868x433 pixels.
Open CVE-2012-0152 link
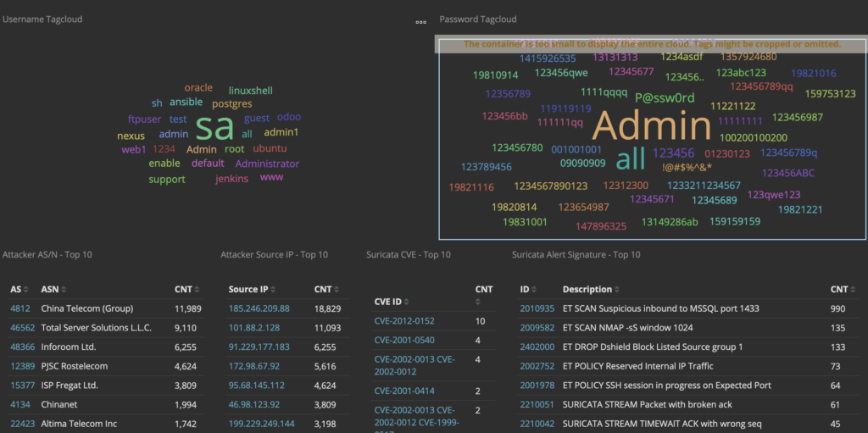(x=404, y=321)
